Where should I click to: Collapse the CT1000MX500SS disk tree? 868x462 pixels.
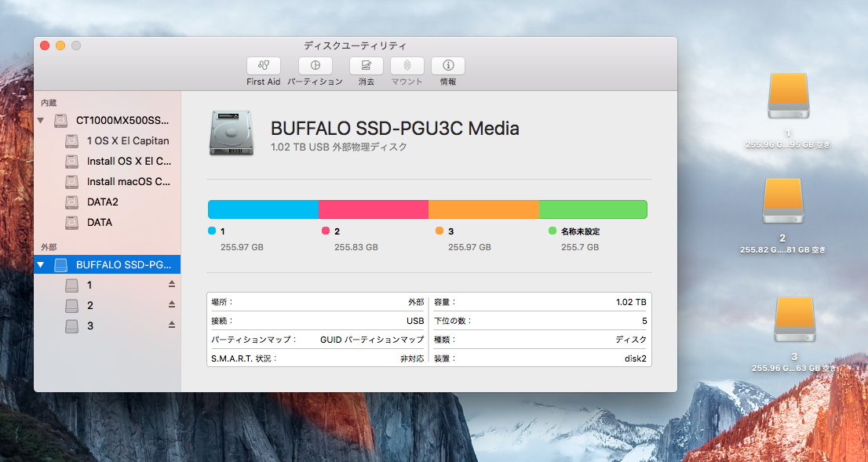[x=41, y=121]
